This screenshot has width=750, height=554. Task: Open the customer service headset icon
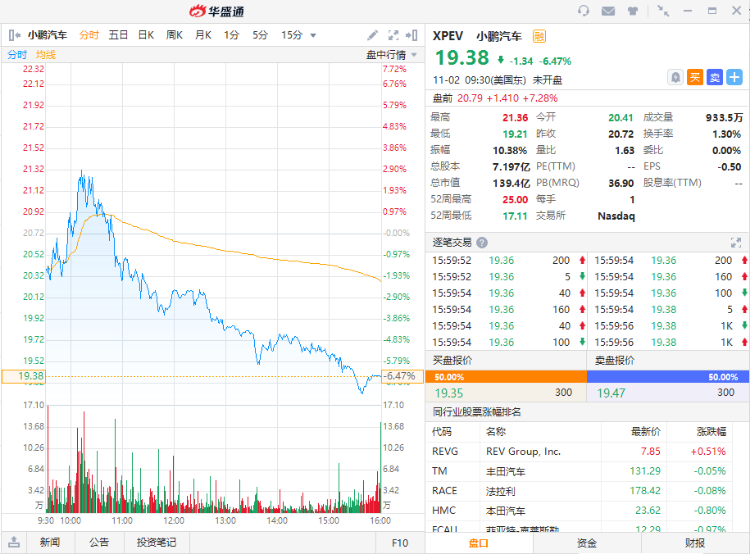[583, 11]
